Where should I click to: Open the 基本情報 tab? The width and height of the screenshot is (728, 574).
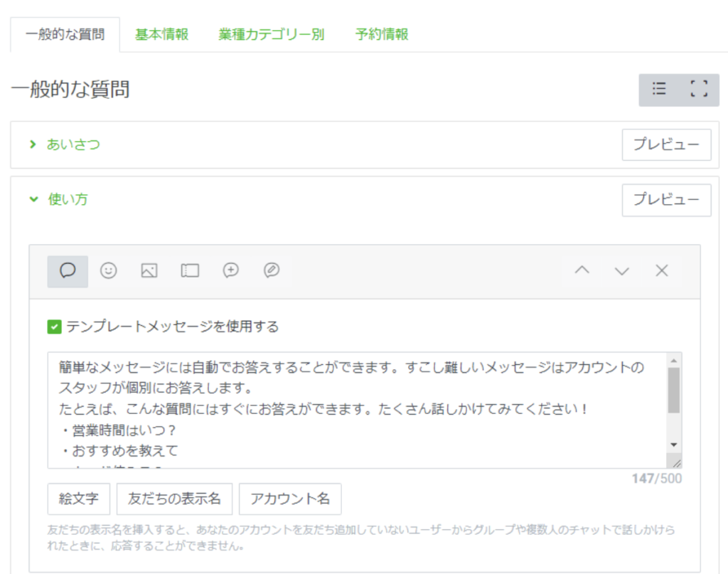162,34
